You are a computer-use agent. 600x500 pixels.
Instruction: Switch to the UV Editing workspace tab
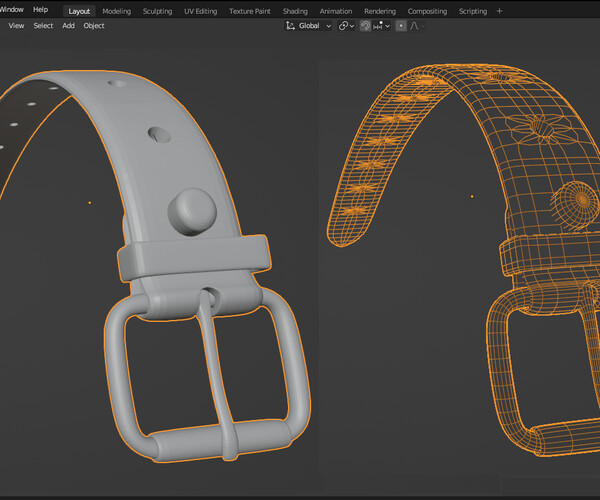click(201, 11)
